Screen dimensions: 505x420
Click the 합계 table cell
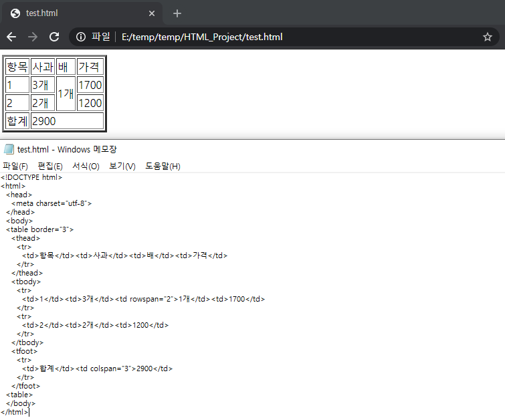[x=17, y=121]
